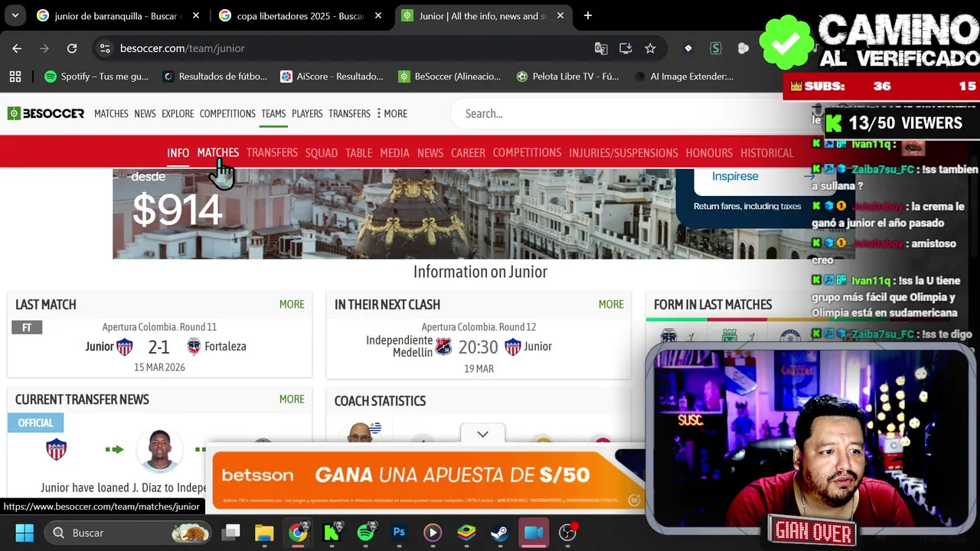The width and height of the screenshot is (980, 551).
Task: Click the J. Diaz player photo thumbnail
Action: [x=159, y=451]
